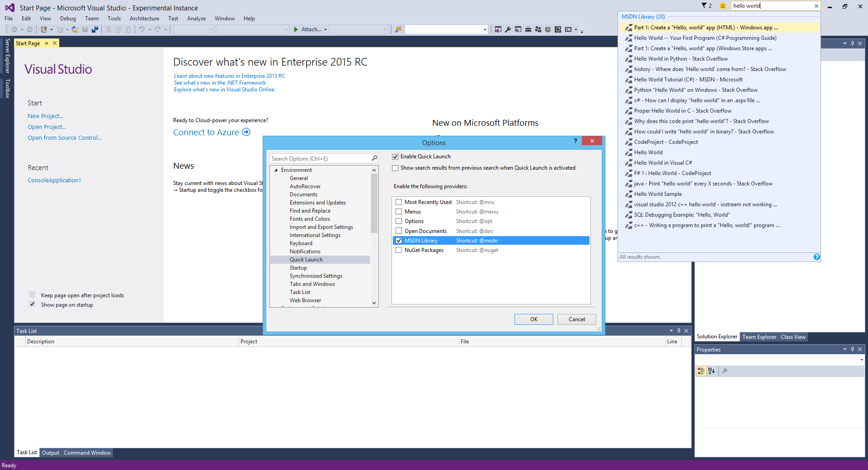Click the Alphabetical sort icon in Properties
Screen dimensions: 868x470
coord(712,371)
